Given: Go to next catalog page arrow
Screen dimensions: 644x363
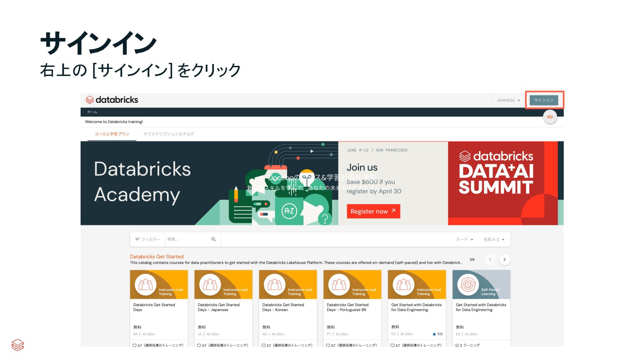Looking at the screenshot, I should [x=504, y=259].
